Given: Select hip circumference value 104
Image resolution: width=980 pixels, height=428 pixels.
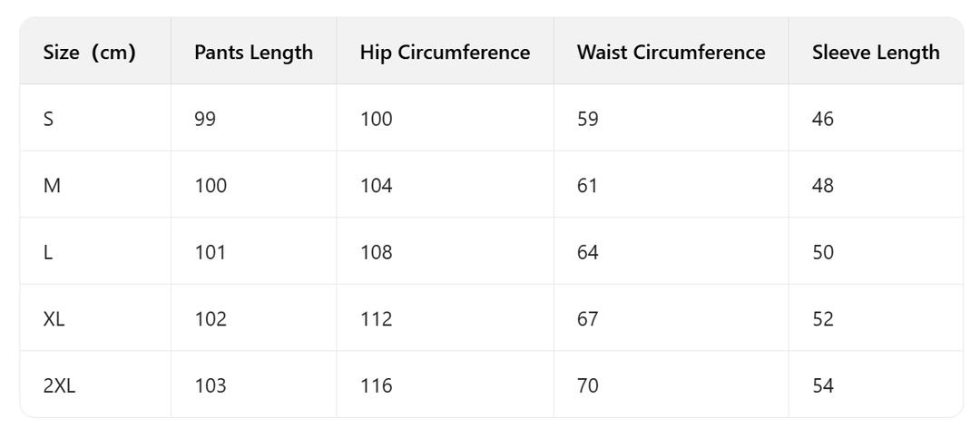Looking at the screenshot, I should click(x=376, y=186).
